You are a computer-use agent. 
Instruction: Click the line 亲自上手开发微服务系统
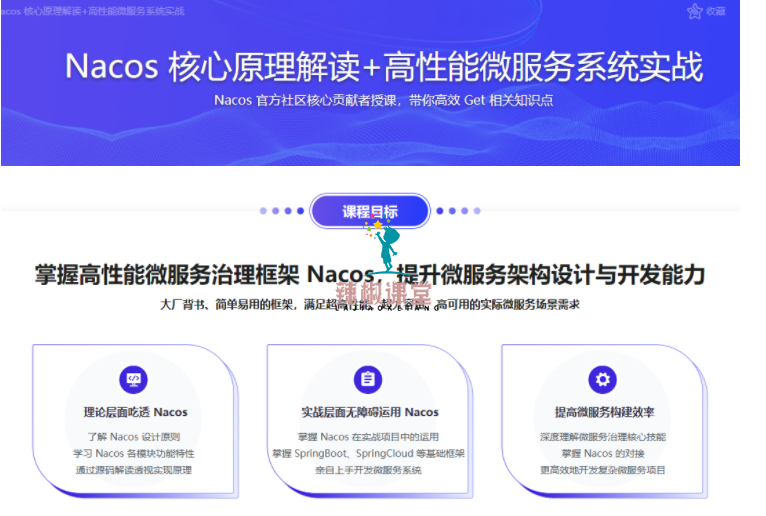point(368,470)
